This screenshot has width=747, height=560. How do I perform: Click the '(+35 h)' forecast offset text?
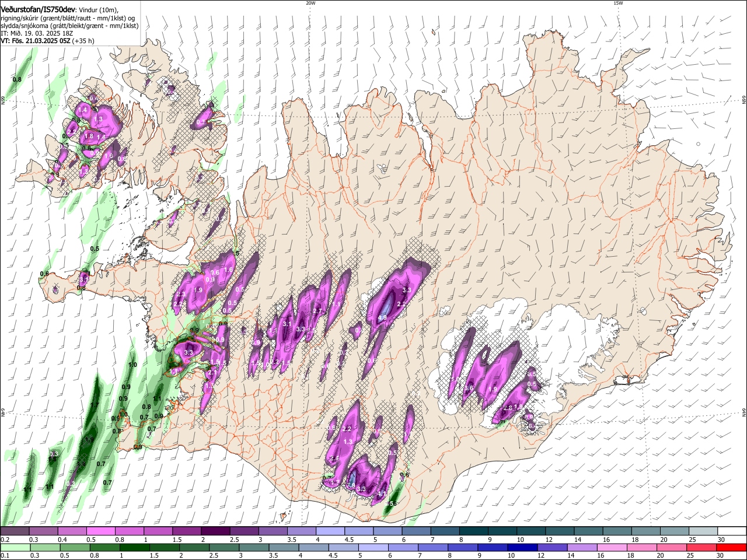point(83,41)
